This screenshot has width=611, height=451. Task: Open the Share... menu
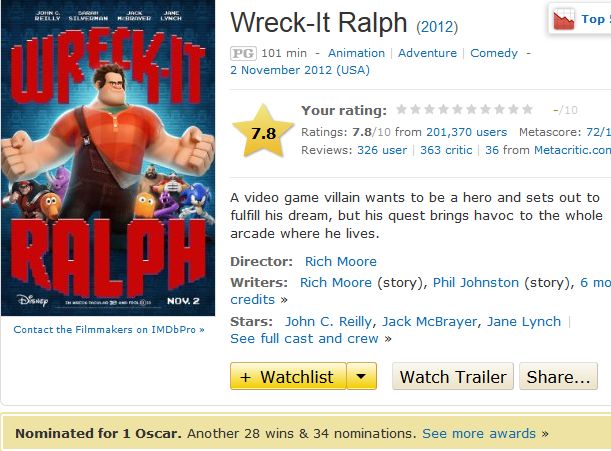pos(558,376)
